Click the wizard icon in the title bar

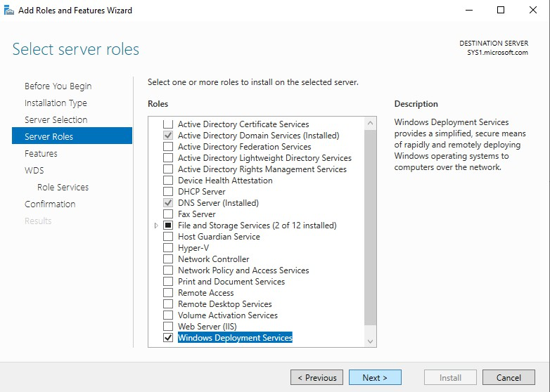point(8,10)
